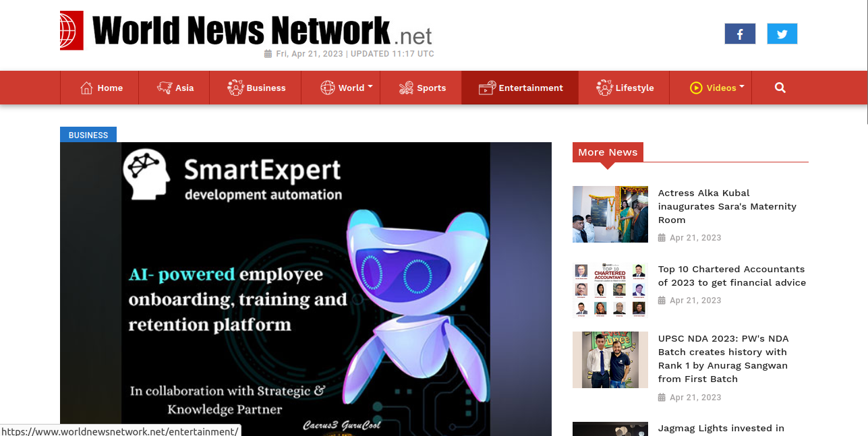Open the Facebook social icon
Viewport: 868px width, 436px height.
pos(740,34)
